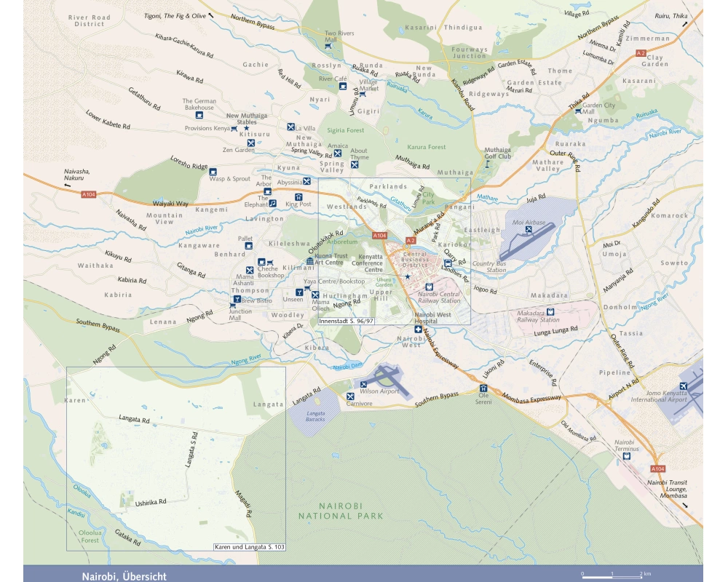The height and width of the screenshot is (582, 728).
Task: Select the Carnivore restaurant icon
Action: pos(351,395)
